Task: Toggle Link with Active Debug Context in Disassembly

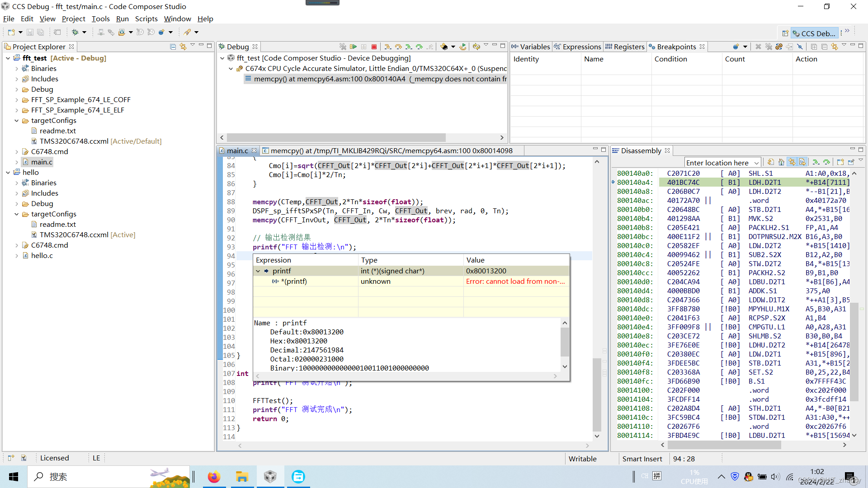Action: [x=792, y=162]
